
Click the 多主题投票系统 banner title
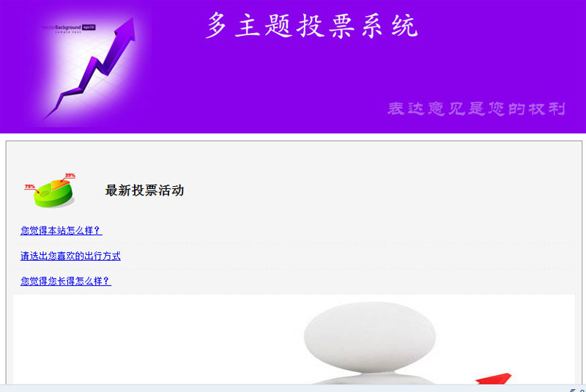(312, 26)
